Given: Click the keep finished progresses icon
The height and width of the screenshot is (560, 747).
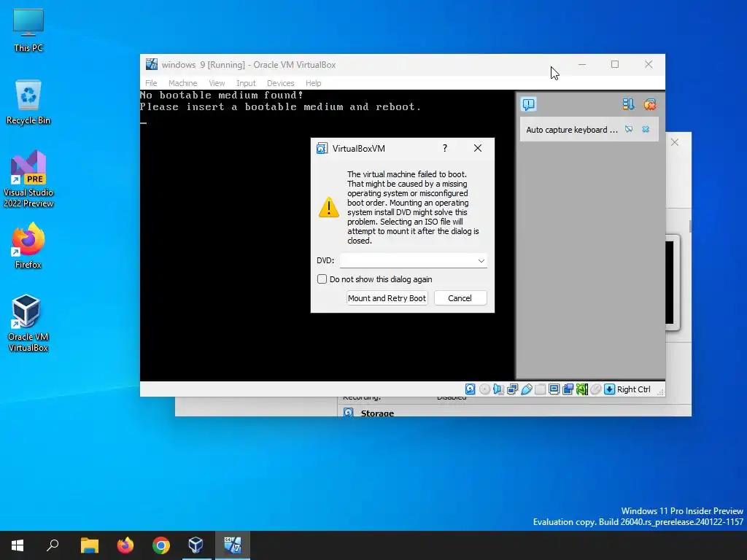Looking at the screenshot, I should click(x=628, y=104).
